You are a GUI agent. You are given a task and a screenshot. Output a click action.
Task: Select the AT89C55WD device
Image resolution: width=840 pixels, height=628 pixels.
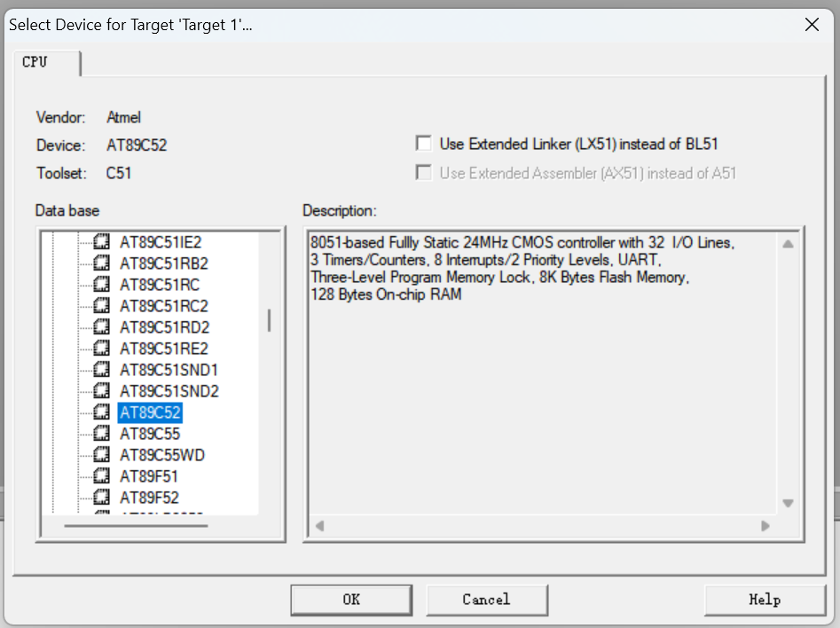coord(162,455)
